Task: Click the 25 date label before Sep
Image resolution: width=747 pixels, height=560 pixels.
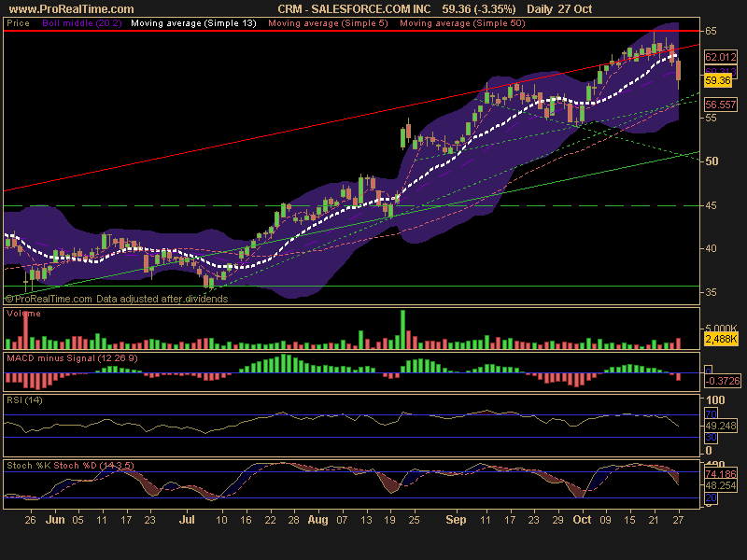Action: 414,520
